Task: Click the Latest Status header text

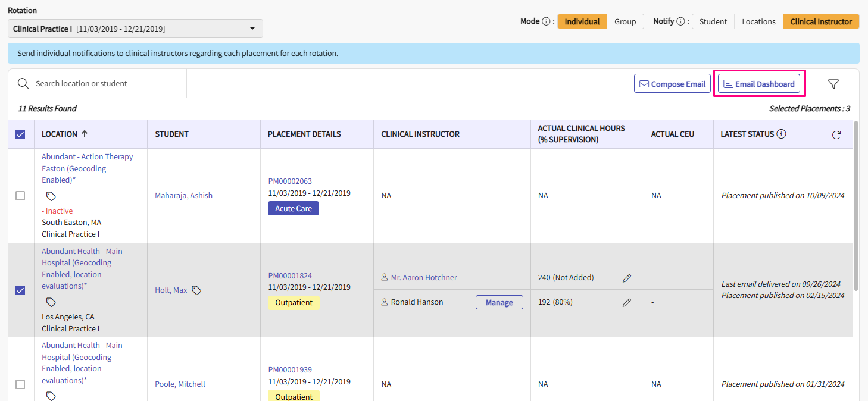Action: 747,134
